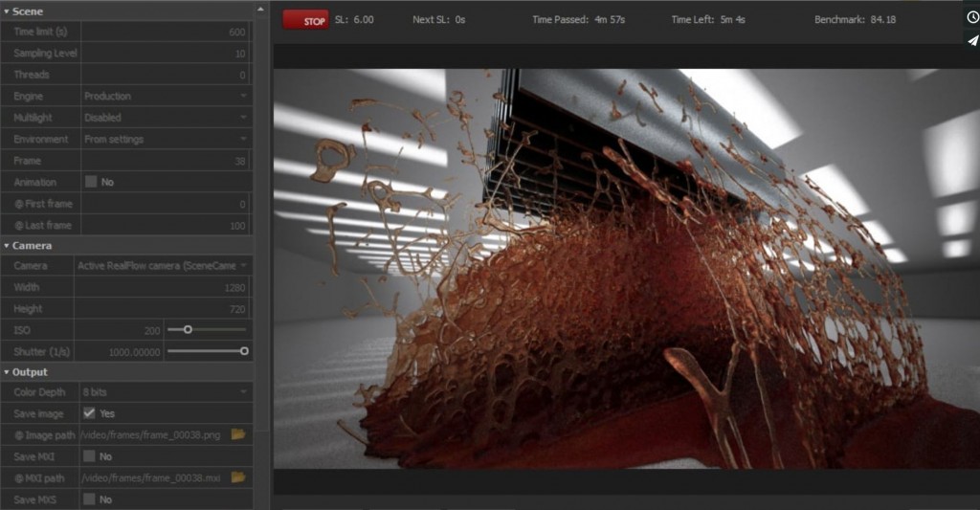Stop the render with STOP button
Screen dimensions: 980x510
[305, 20]
